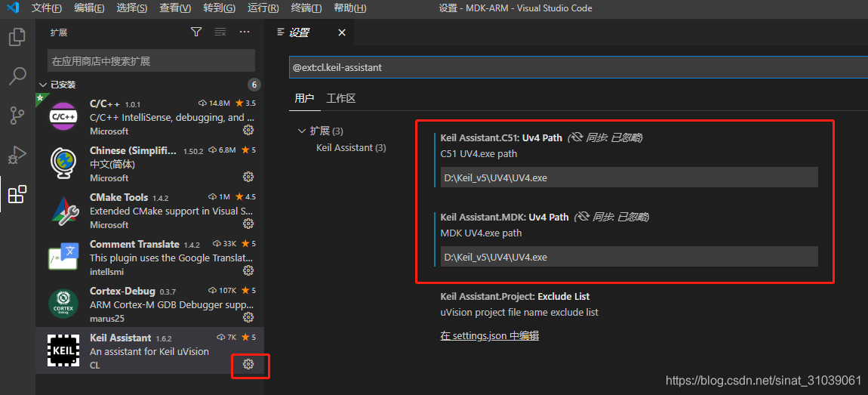Click the Keil Assistant.C51: Uv4 Path title
Screen dimensions: 868x395
coord(501,138)
